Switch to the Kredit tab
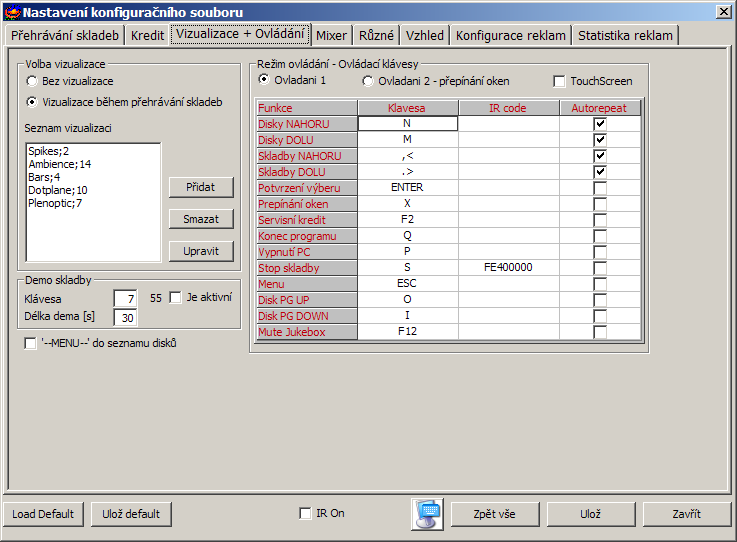Viewport: 737px width, 542px height. point(147,35)
